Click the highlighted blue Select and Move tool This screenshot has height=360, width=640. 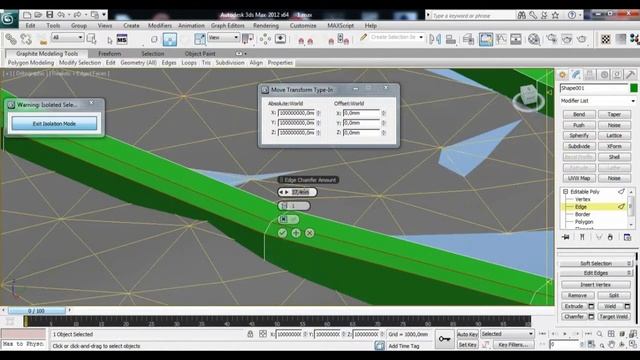tap(170, 40)
